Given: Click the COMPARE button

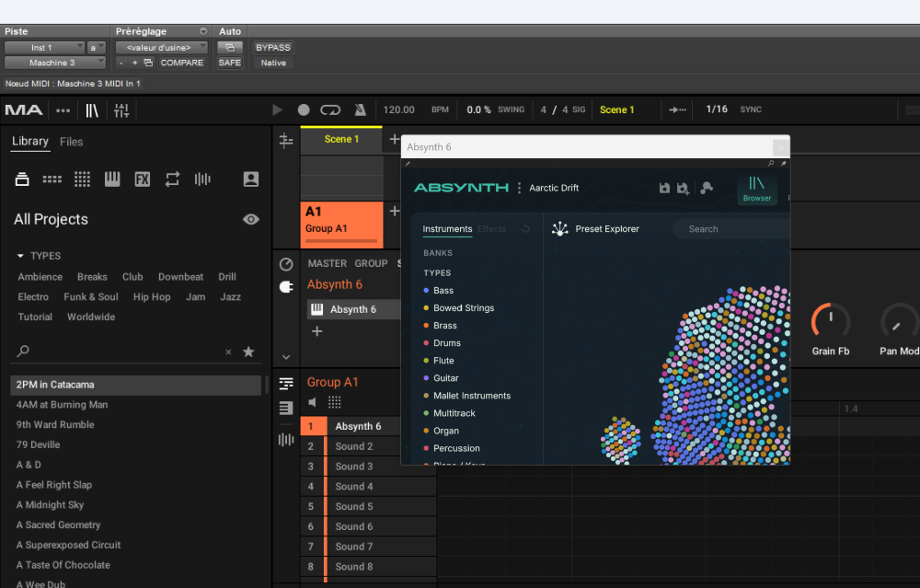Looking at the screenshot, I should pyautogui.click(x=181, y=63).
